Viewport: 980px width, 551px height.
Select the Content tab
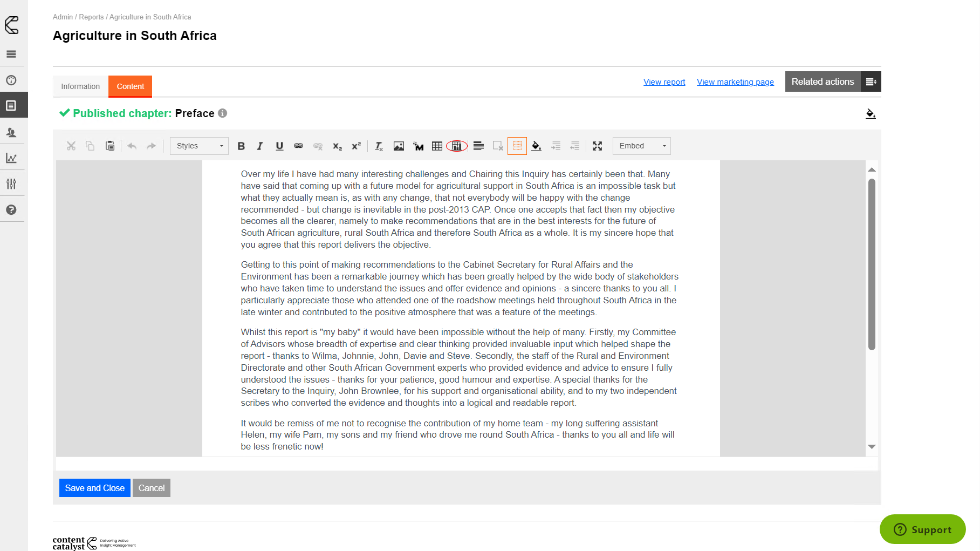130,86
